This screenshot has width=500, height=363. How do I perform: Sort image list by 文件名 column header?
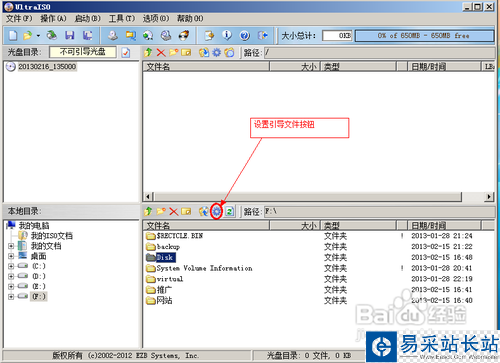(206, 67)
